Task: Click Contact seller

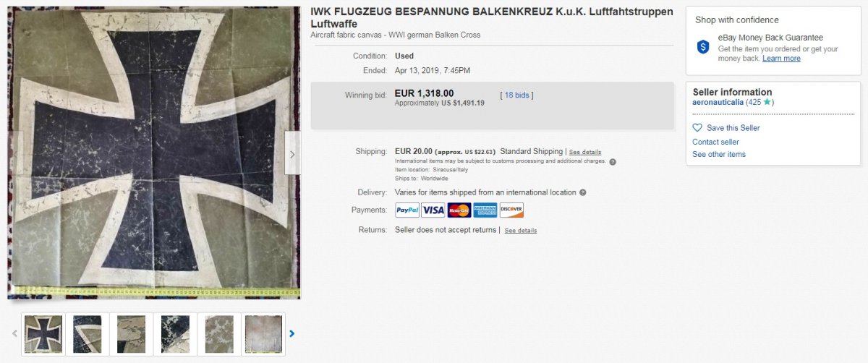Action: (x=715, y=142)
